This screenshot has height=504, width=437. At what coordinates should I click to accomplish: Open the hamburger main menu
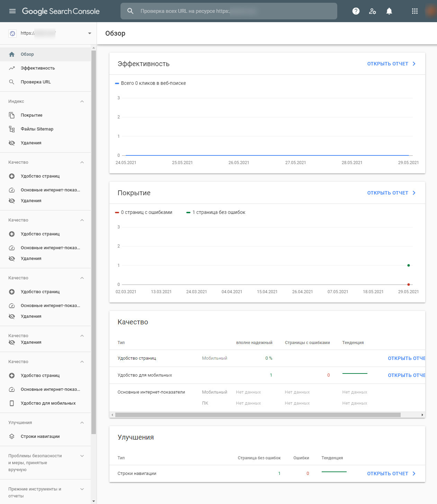pyautogui.click(x=12, y=11)
